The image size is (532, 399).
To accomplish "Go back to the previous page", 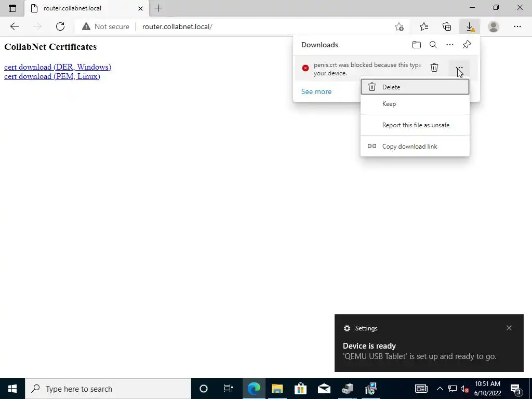I will (x=14, y=26).
